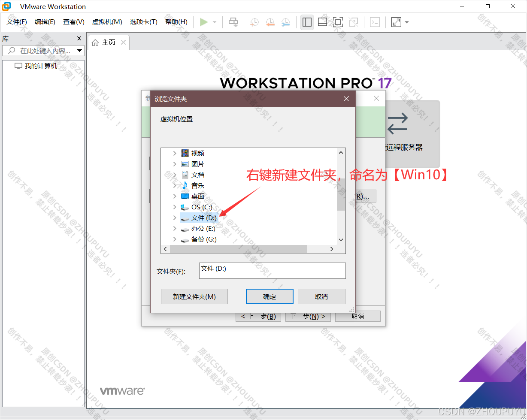Expand the 文件 (D:) drive node
This screenshot has width=527, height=420.
pyautogui.click(x=174, y=218)
